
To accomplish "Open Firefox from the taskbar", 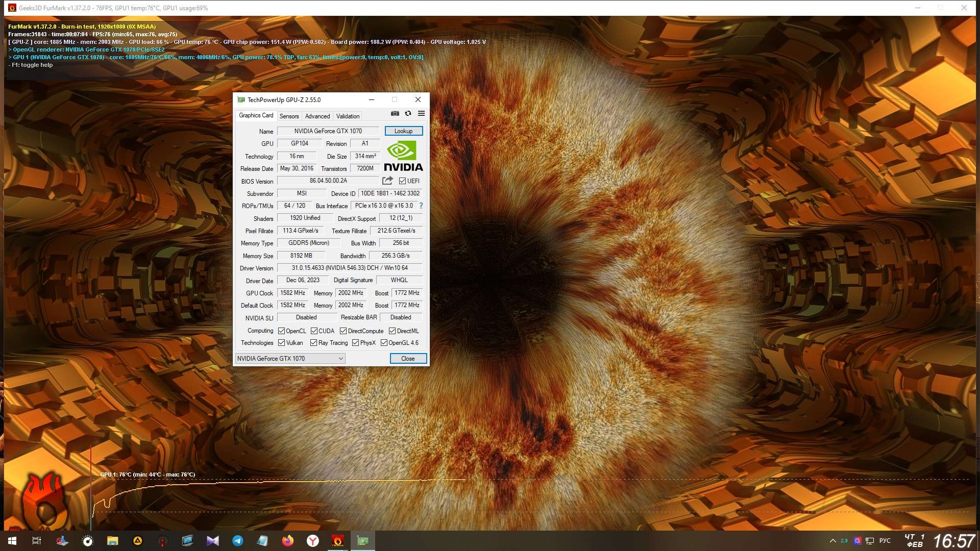I will (287, 541).
